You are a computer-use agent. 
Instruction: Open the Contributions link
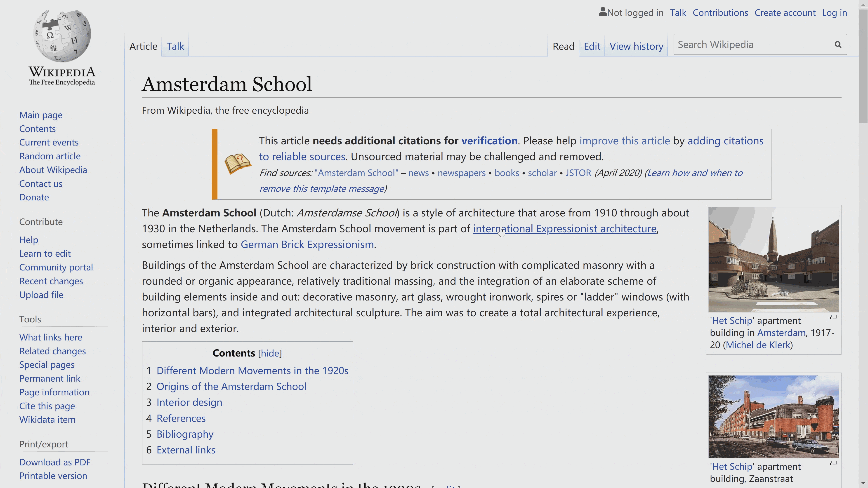pyautogui.click(x=720, y=13)
